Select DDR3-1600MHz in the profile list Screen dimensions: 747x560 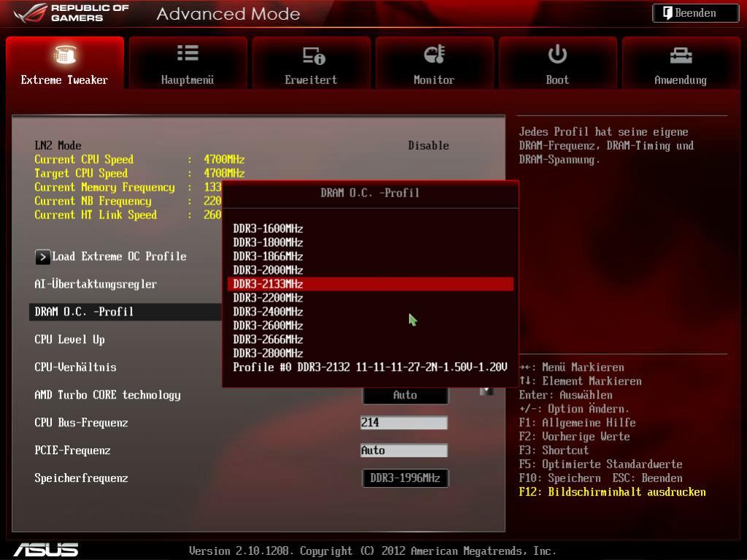[370, 229]
